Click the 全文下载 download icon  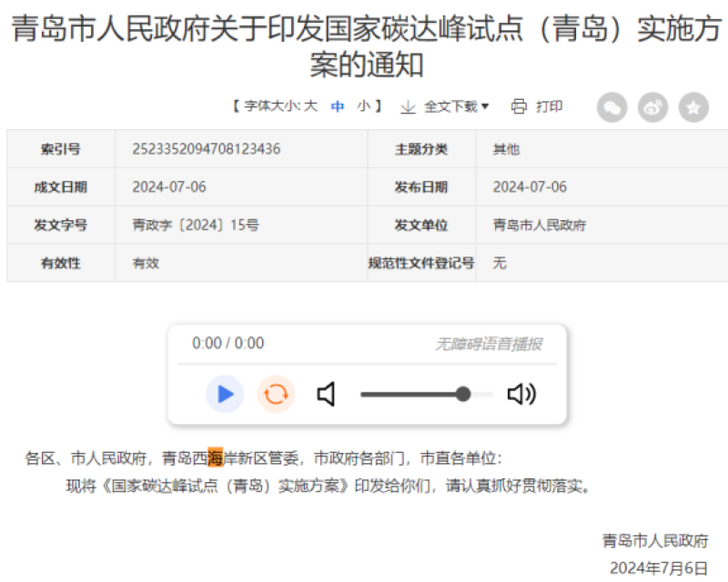tap(407, 106)
